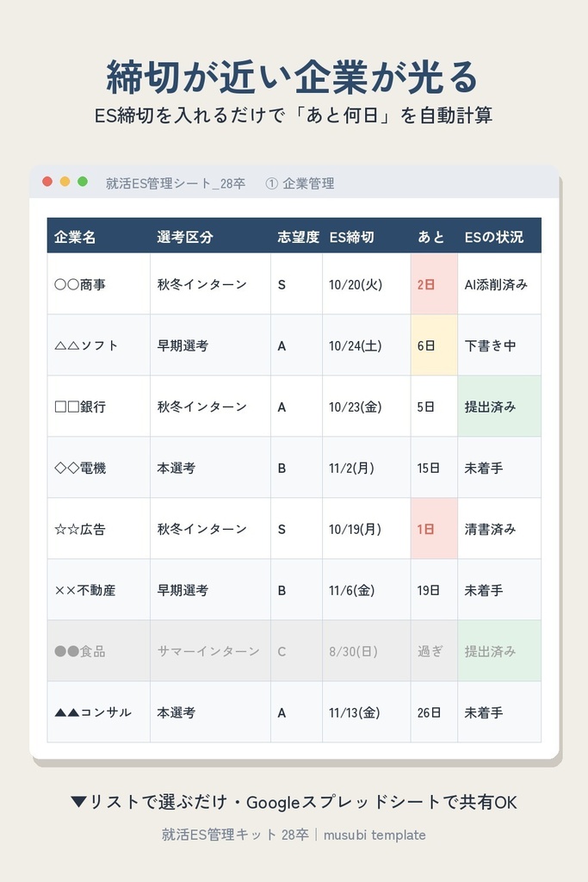Click the red 2日 remaining cell
This screenshot has height=882, width=588.
(x=434, y=284)
